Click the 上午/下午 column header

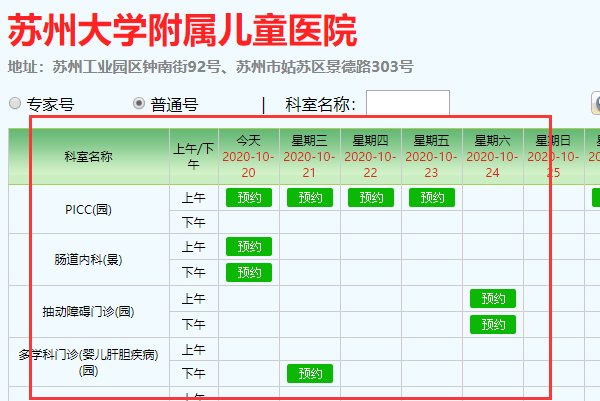click(194, 156)
